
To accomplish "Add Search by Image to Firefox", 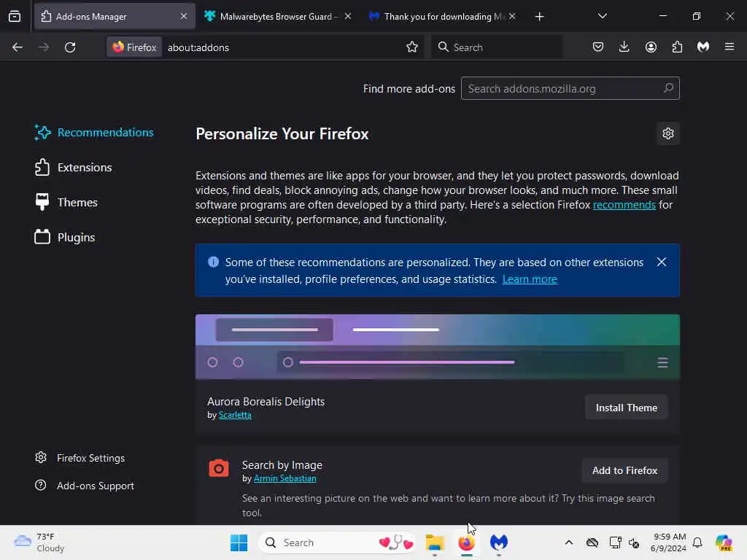I will click(624, 470).
